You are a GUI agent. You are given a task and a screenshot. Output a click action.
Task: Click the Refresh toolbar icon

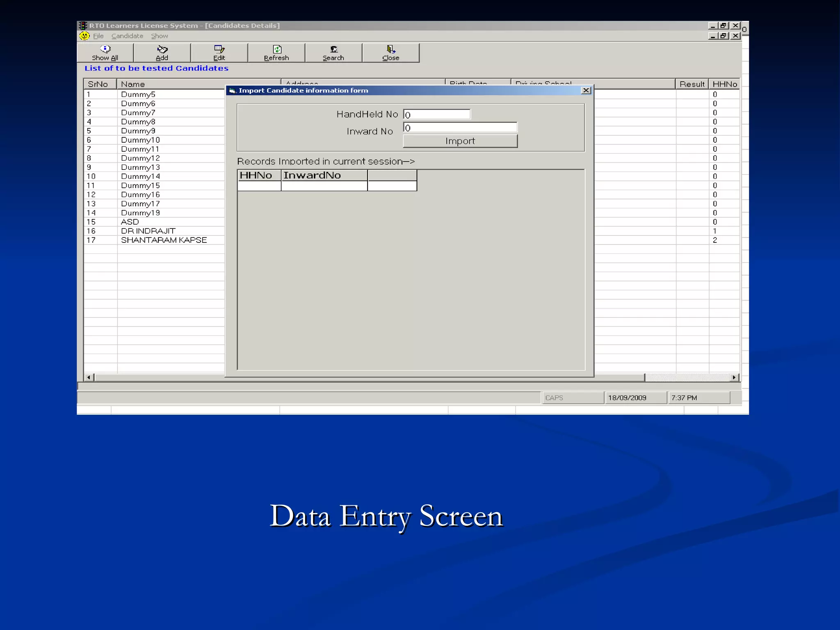(277, 49)
